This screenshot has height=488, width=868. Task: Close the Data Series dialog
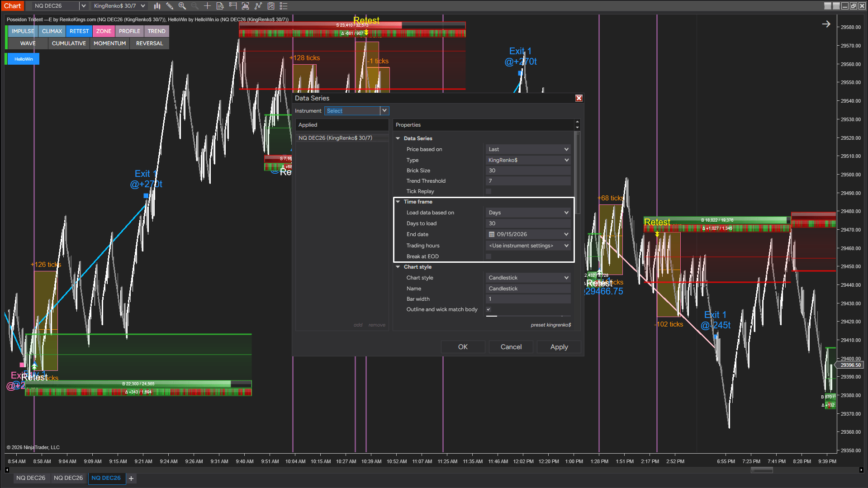(x=579, y=98)
